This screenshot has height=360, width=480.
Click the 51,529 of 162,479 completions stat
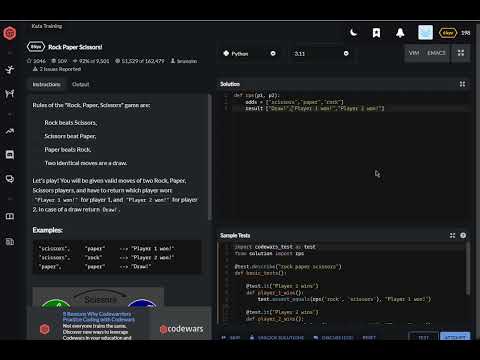pyautogui.click(x=140, y=61)
